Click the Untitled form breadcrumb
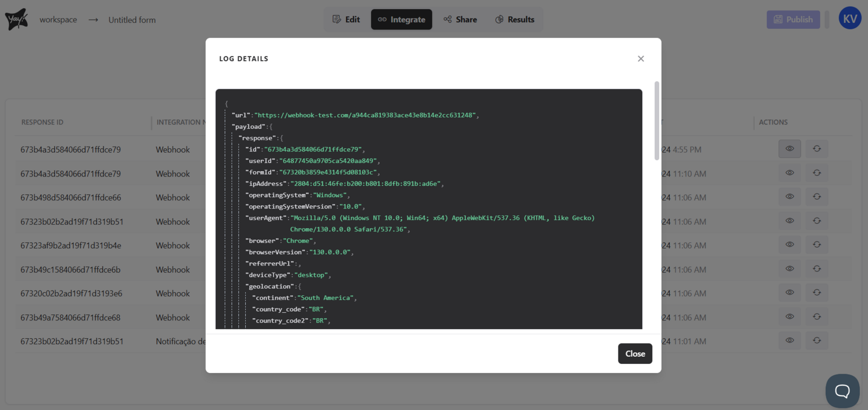The height and width of the screenshot is (410, 868). tap(132, 20)
